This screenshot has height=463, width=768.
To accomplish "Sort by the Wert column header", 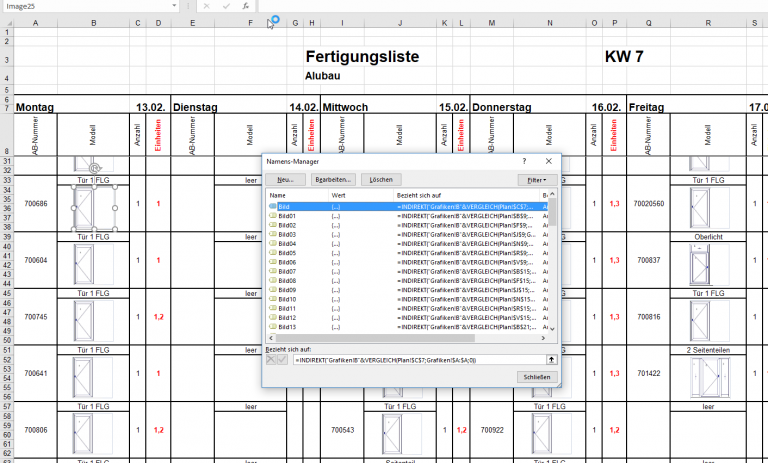I will tap(361, 195).
